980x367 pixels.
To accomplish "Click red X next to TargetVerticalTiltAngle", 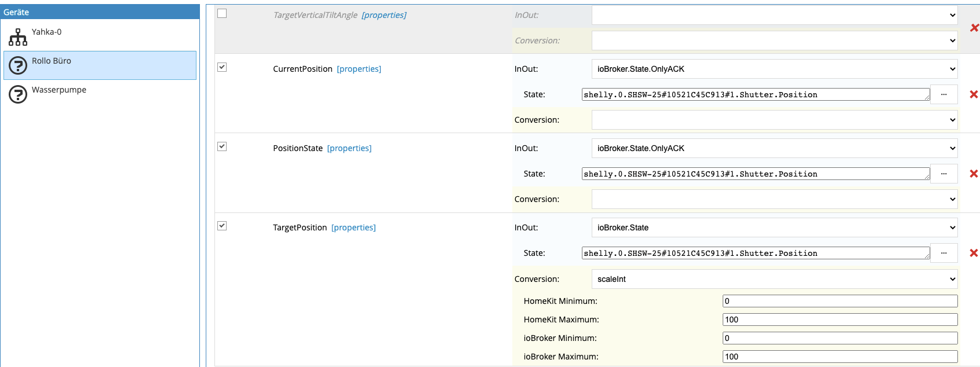I will (x=974, y=28).
